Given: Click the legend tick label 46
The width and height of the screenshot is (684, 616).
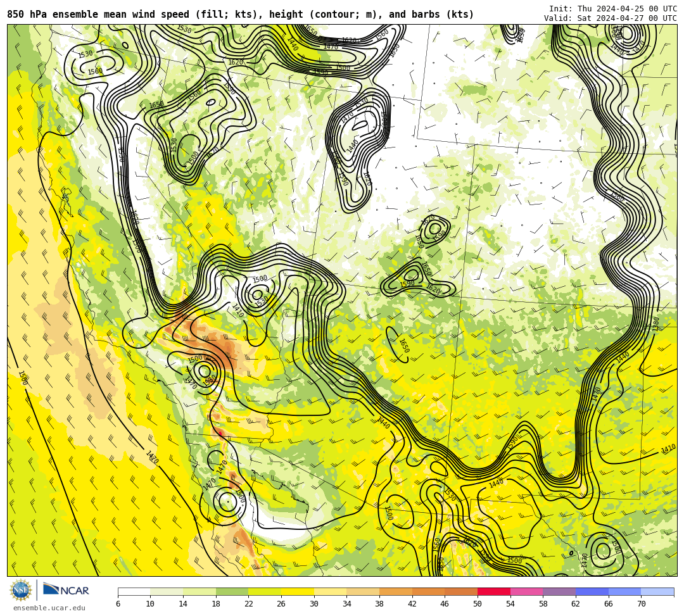Looking at the screenshot, I should (445, 604).
